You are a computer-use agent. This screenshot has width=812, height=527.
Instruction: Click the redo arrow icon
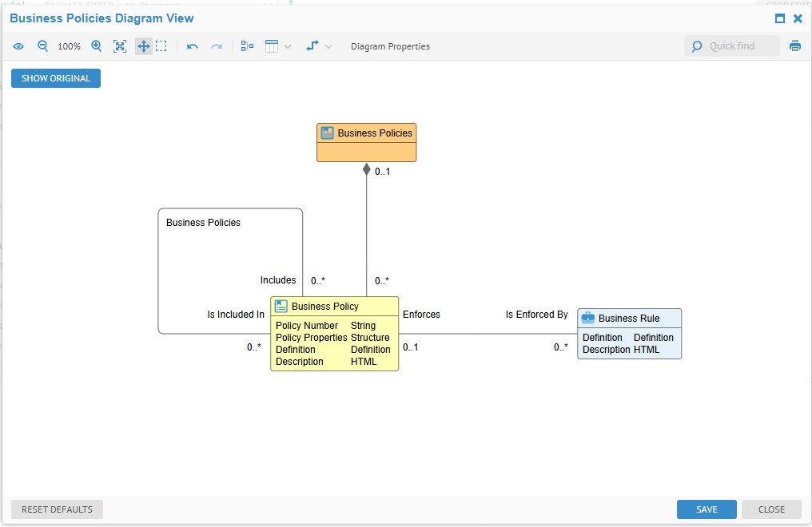(217, 46)
